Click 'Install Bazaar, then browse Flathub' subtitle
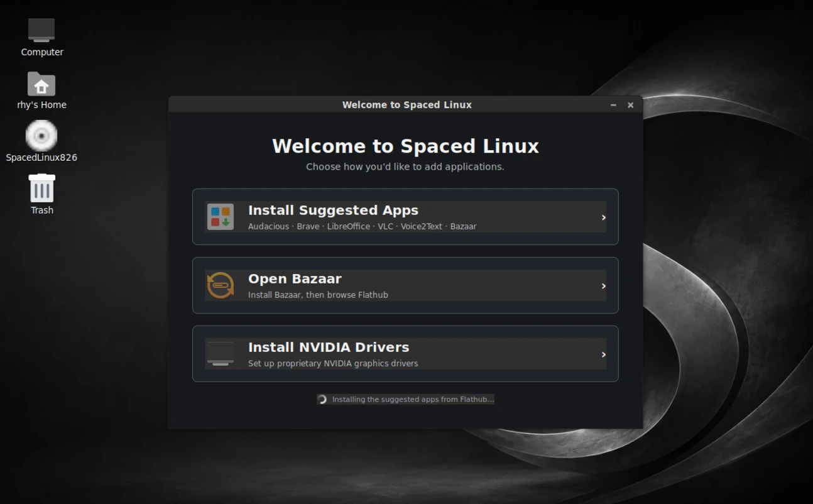 [x=318, y=295]
